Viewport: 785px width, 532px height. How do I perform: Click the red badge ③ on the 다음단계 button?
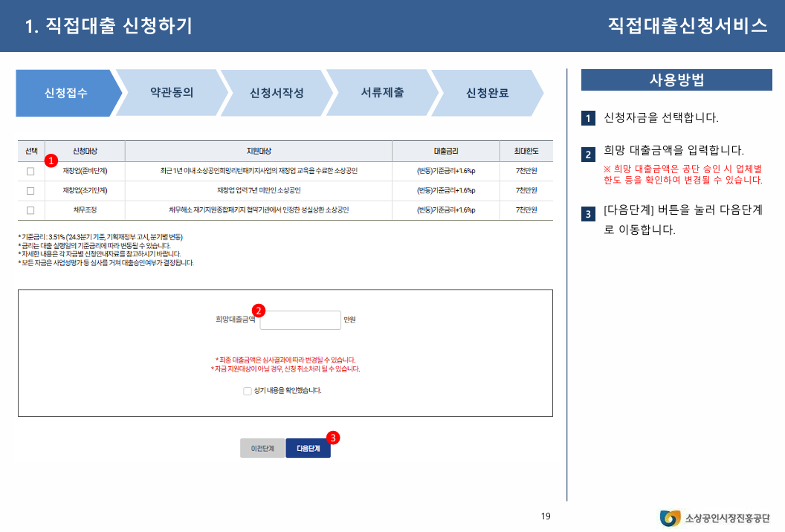click(332, 438)
